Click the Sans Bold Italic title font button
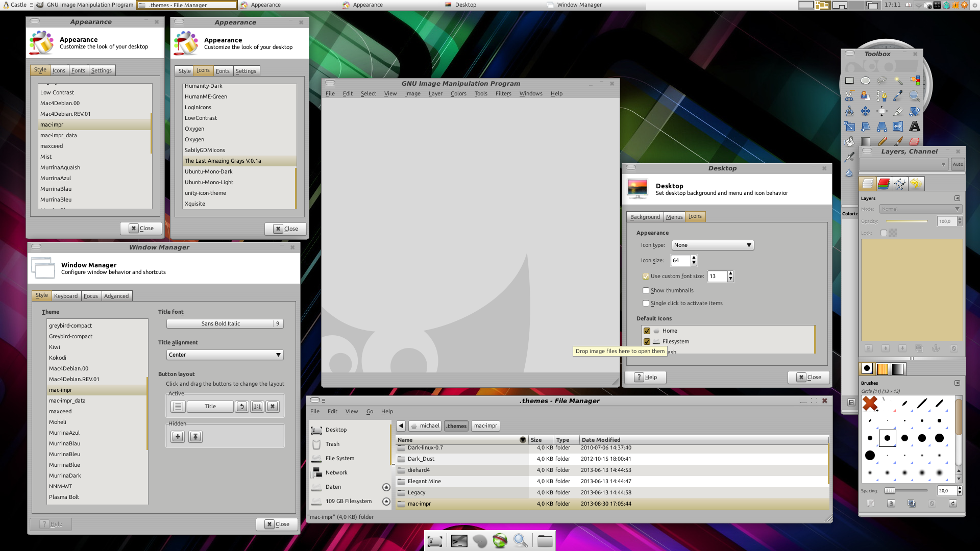The image size is (980, 551). pyautogui.click(x=225, y=324)
